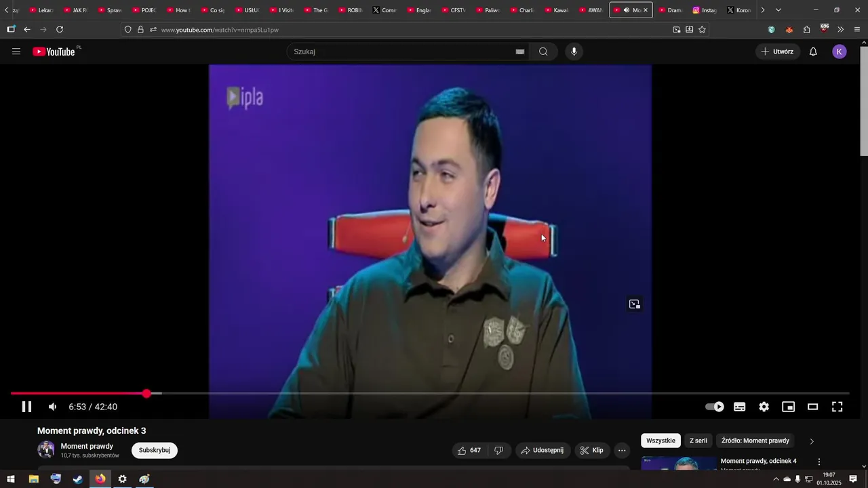The image size is (868, 488).
Task: Select the Z serii filter chip
Action: [x=698, y=441]
